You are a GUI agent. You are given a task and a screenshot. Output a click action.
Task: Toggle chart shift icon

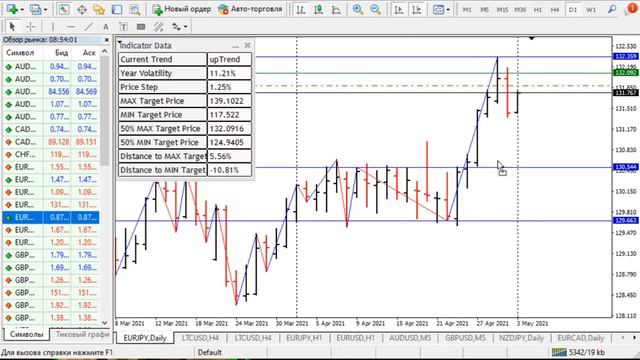tap(417, 9)
